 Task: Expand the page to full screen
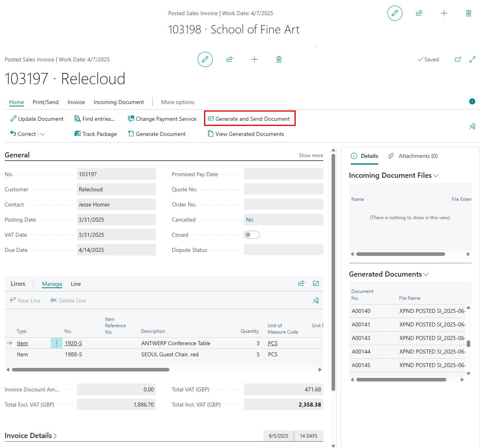pyautogui.click(x=472, y=59)
